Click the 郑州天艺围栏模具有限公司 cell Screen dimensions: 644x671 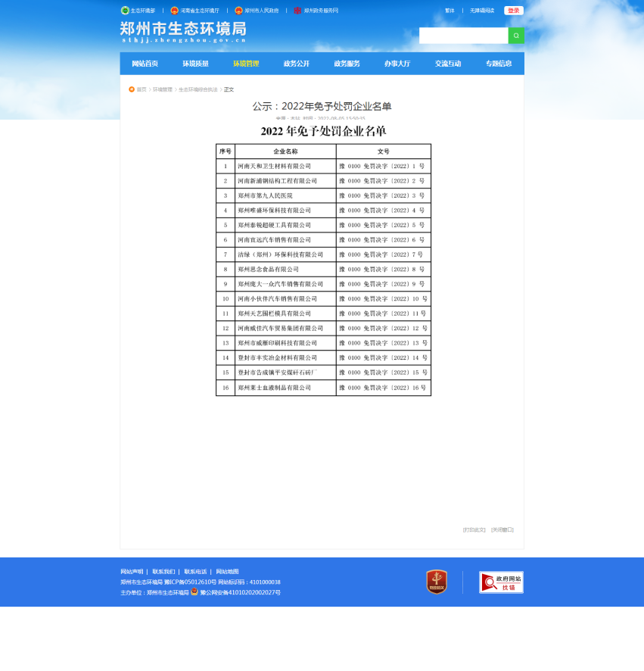tap(285, 314)
